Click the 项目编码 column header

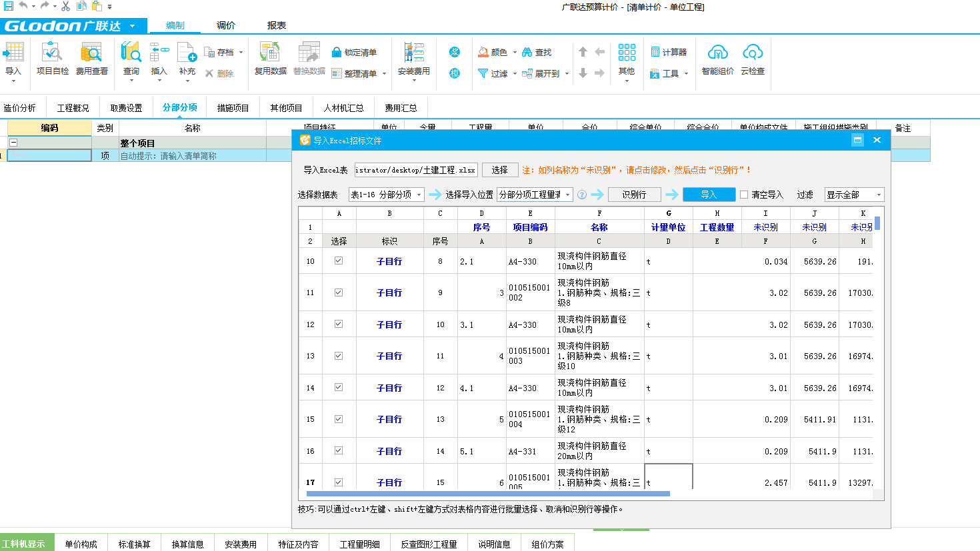click(x=530, y=227)
